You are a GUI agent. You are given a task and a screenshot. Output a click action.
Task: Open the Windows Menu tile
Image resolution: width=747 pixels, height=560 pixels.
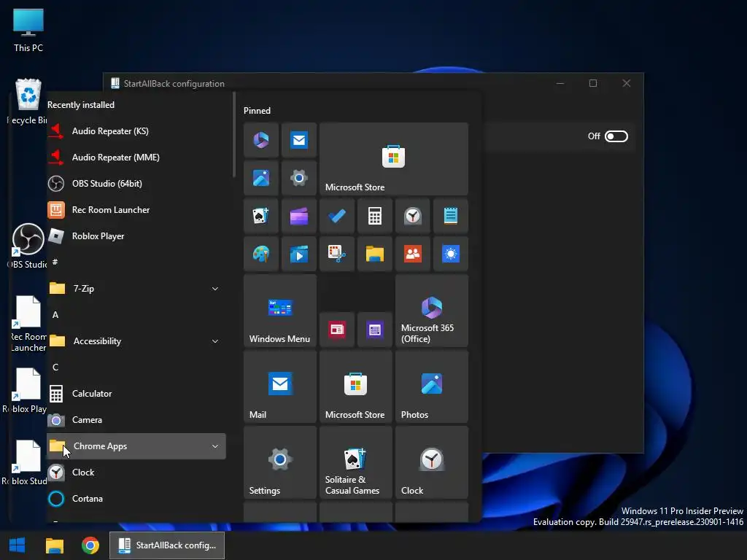280,311
